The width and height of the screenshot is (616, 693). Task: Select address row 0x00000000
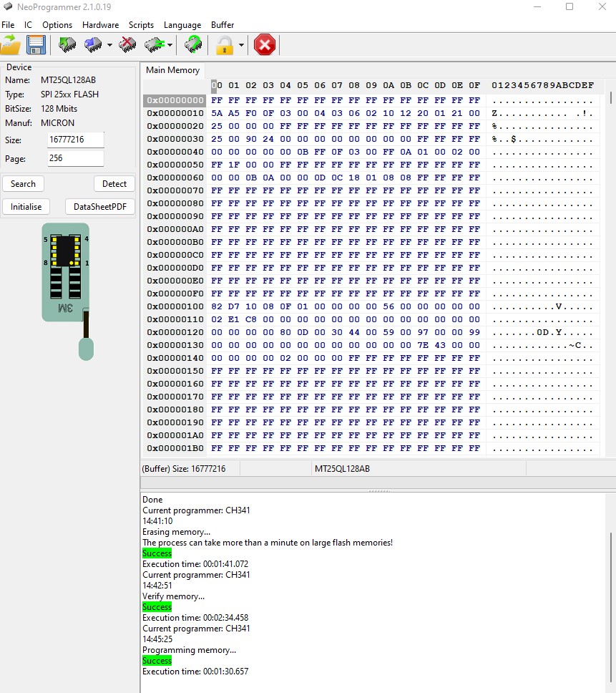click(175, 100)
